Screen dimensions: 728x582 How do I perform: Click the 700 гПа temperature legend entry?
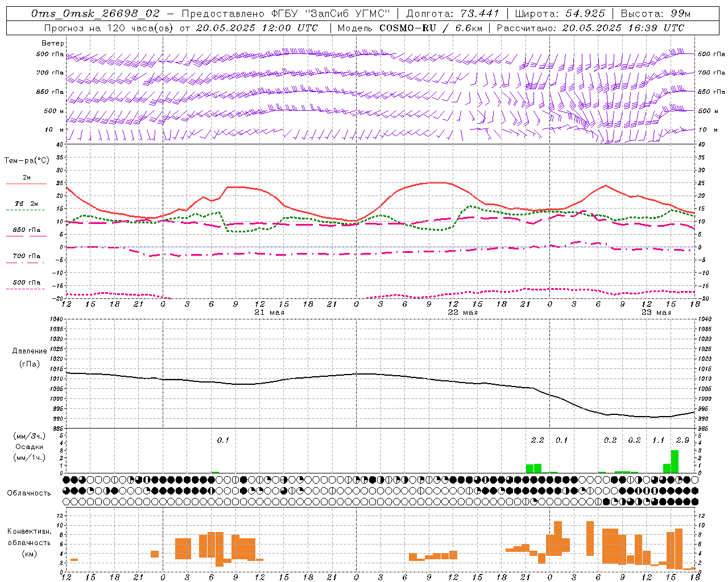(x=27, y=256)
